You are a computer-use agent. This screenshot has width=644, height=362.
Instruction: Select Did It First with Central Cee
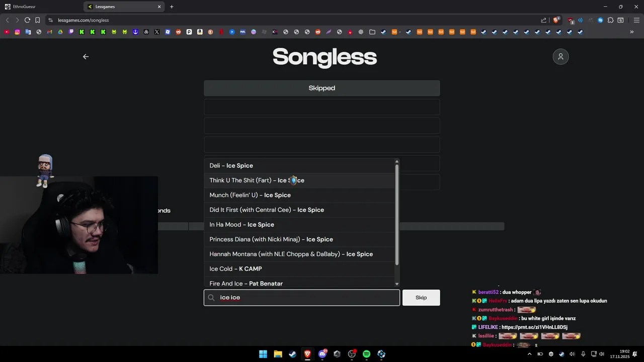[x=299, y=210]
